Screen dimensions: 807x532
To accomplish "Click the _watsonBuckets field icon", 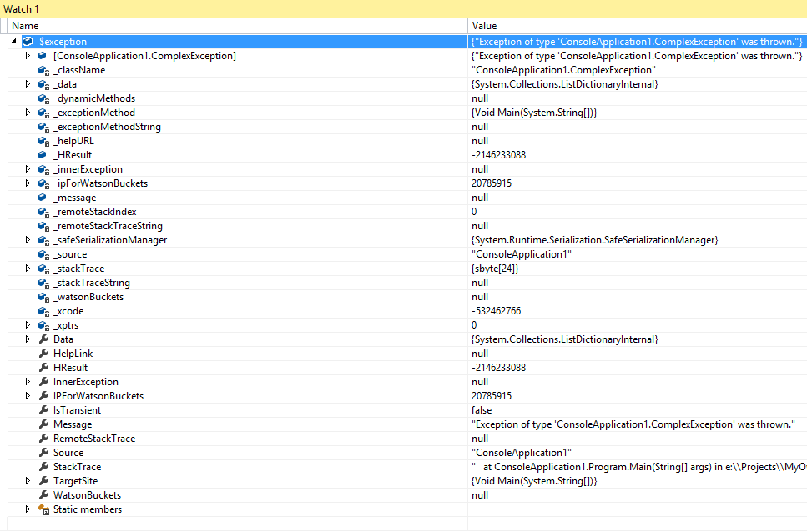I will pos(43,297).
